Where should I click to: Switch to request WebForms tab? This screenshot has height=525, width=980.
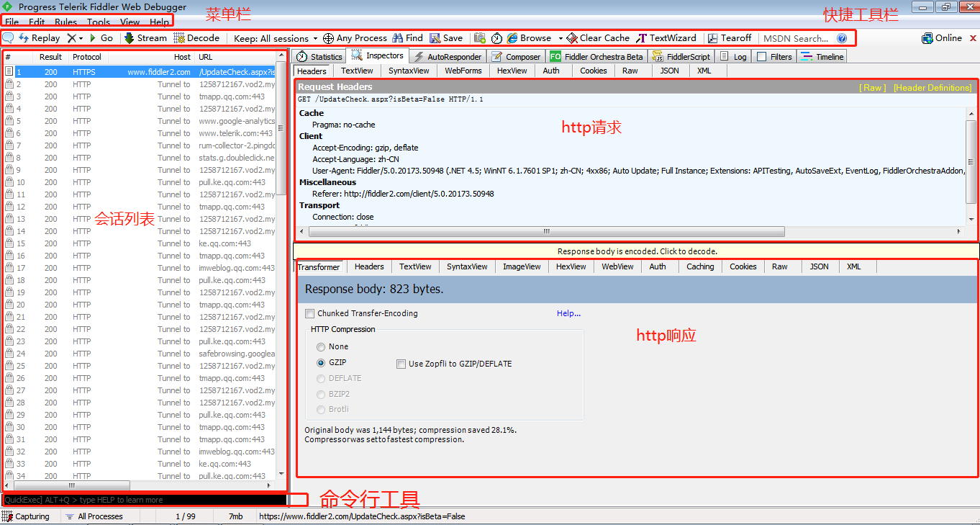[463, 71]
